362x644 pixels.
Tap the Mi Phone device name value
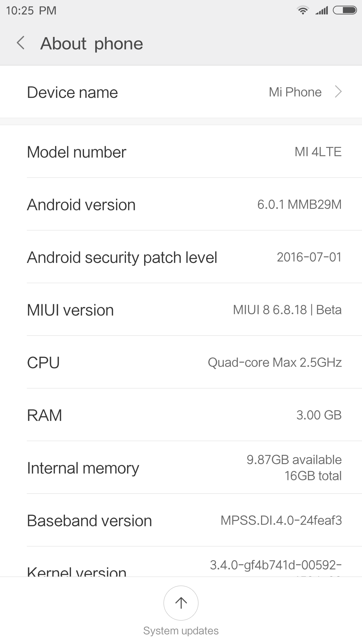pyautogui.click(x=295, y=92)
